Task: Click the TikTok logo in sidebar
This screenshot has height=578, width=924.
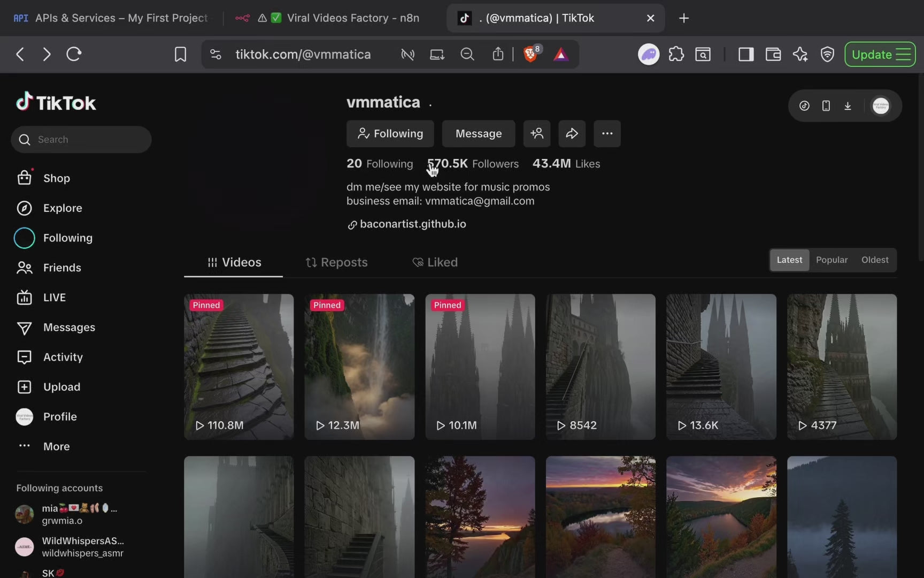Action: pyautogui.click(x=56, y=102)
